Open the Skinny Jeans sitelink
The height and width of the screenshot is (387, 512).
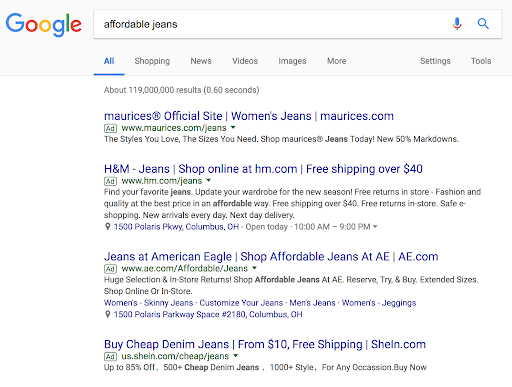point(168,303)
